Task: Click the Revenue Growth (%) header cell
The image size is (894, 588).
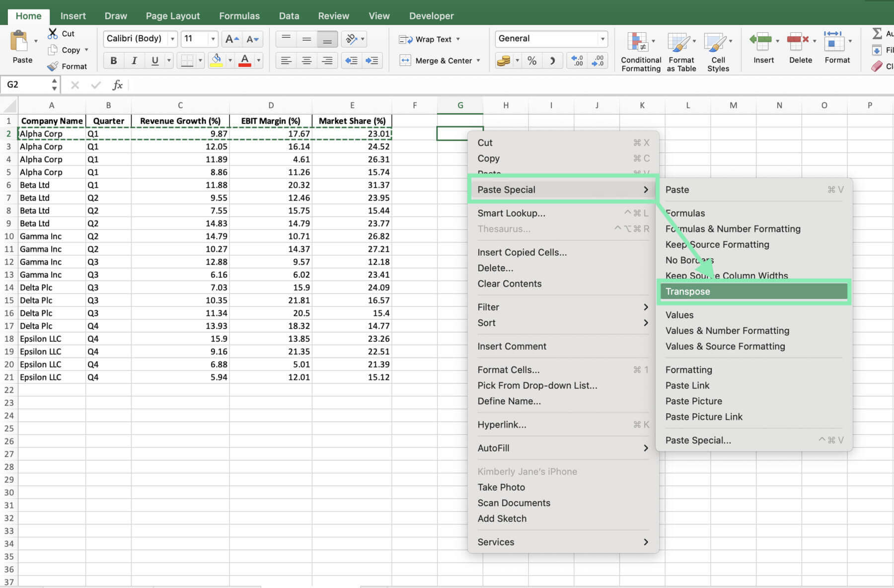Action: click(x=180, y=121)
